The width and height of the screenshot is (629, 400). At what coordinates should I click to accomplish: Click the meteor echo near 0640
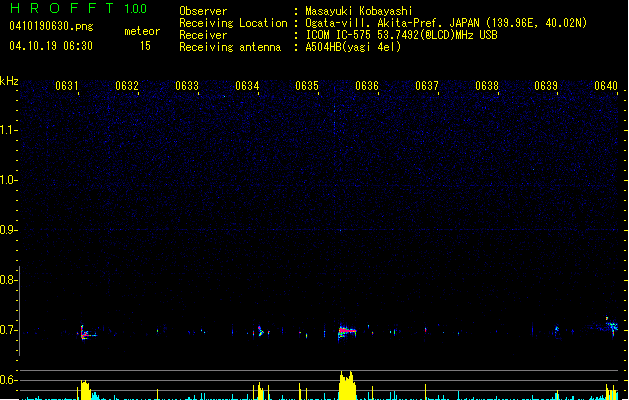click(x=611, y=326)
